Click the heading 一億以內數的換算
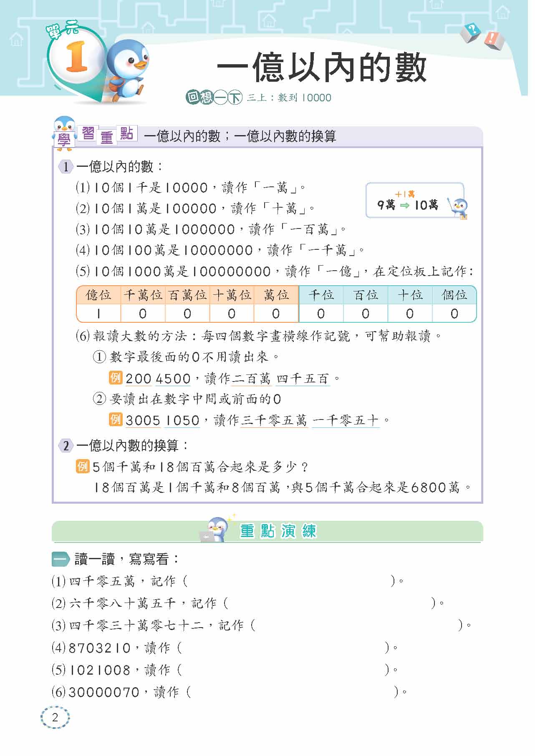This screenshot has height=756, width=535. pyautogui.click(x=132, y=446)
